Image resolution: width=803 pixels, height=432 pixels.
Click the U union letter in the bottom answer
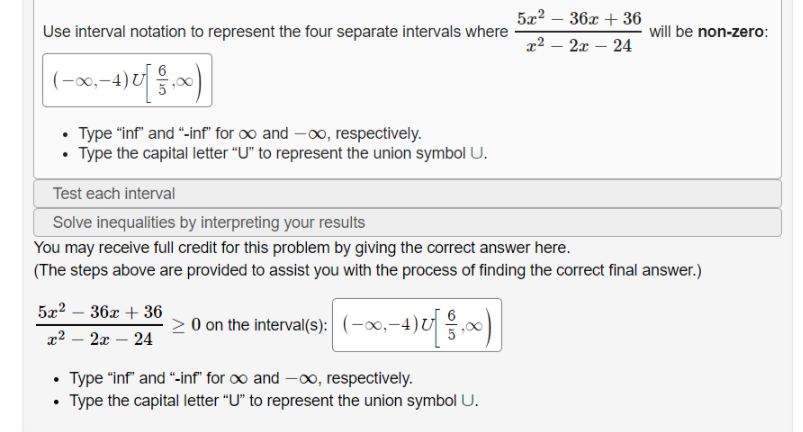[x=427, y=324]
